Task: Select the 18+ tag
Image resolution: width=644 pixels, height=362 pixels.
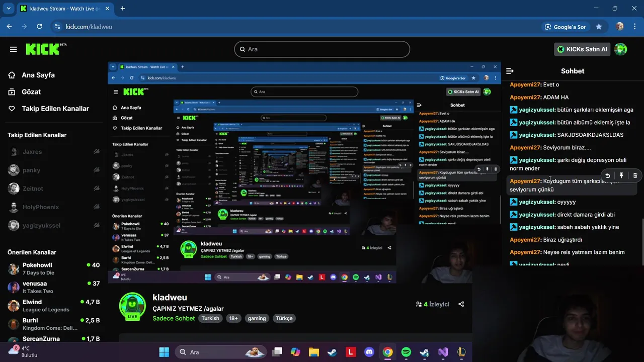Action: click(x=233, y=318)
